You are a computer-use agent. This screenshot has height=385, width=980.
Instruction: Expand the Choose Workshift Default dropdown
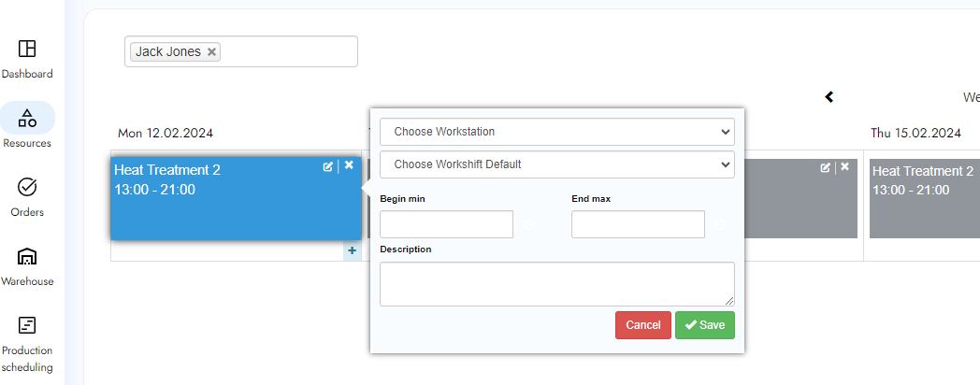pos(556,164)
